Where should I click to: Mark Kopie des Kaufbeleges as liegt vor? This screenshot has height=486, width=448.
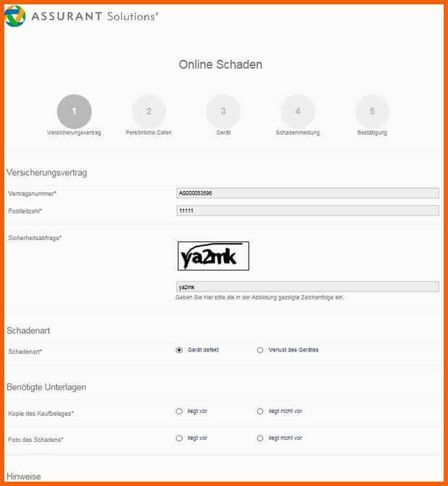point(179,412)
